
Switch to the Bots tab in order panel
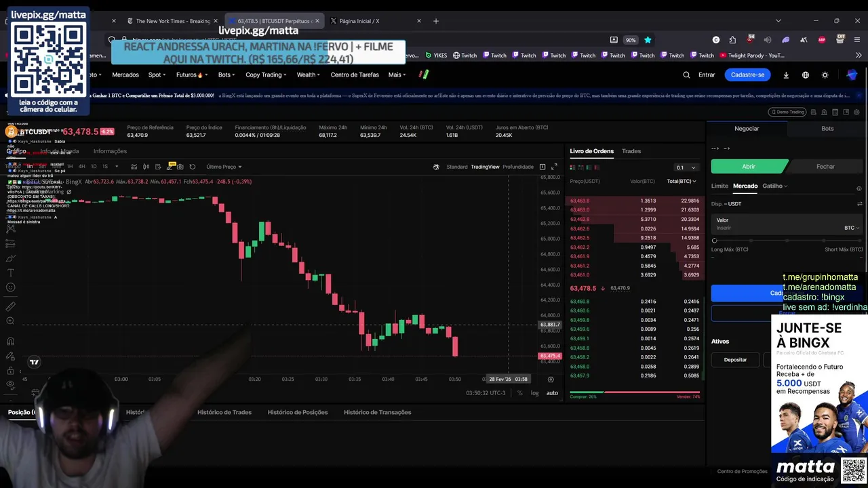(x=827, y=129)
